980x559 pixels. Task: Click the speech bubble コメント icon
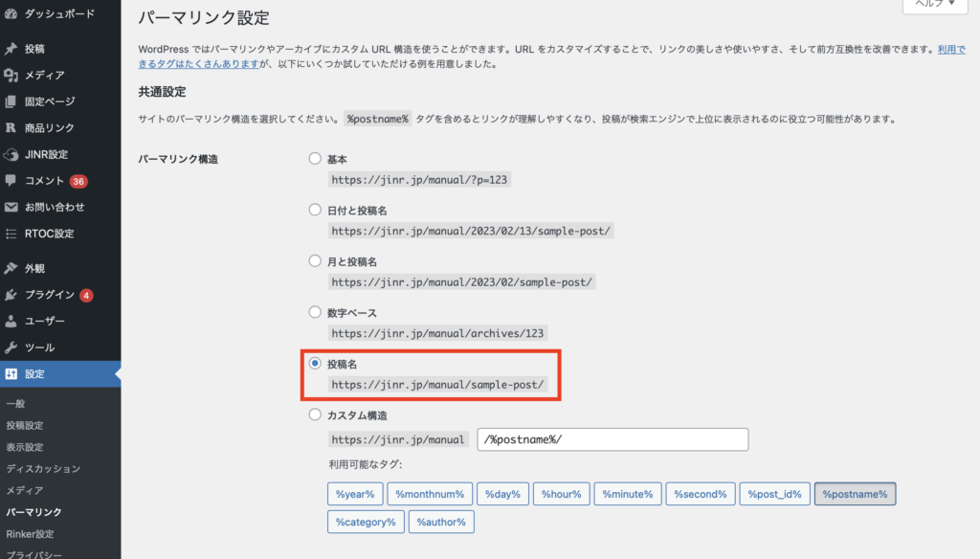(x=11, y=181)
